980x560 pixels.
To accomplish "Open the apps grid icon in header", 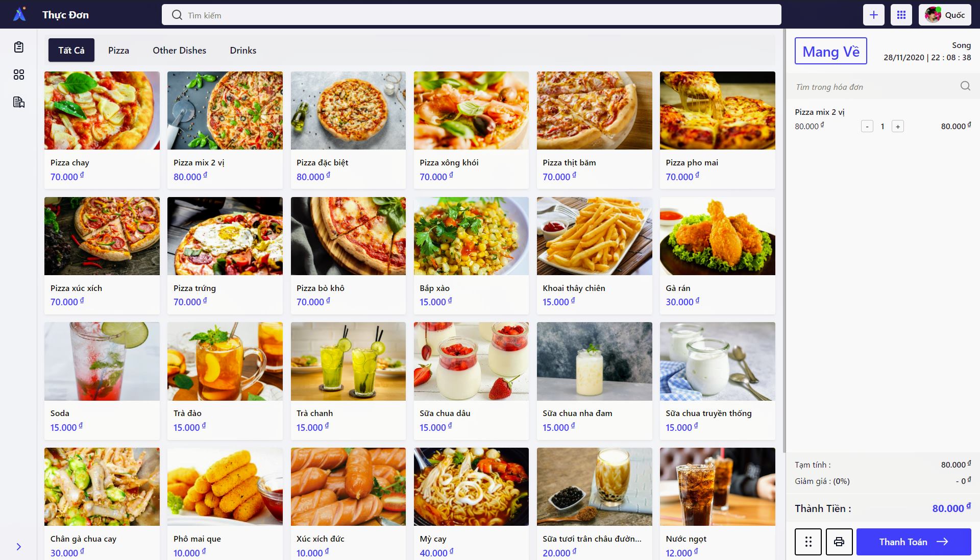I will tap(901, 15).
